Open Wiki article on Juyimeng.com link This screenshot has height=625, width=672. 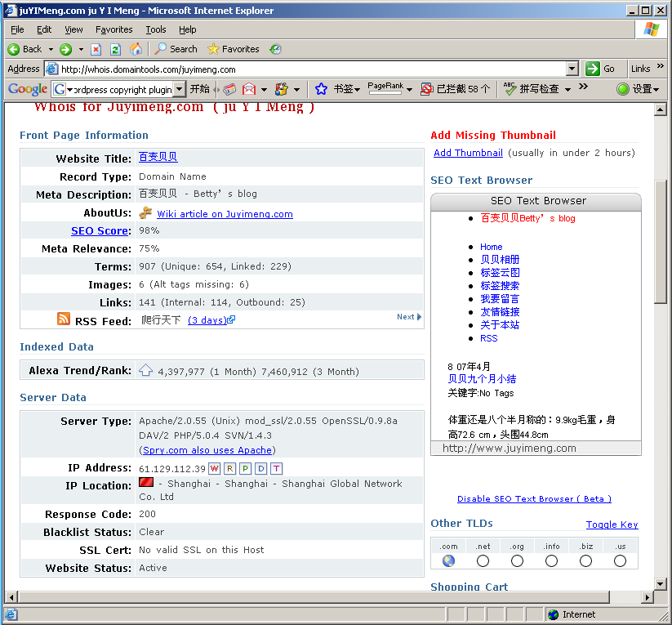coord(225,214)
